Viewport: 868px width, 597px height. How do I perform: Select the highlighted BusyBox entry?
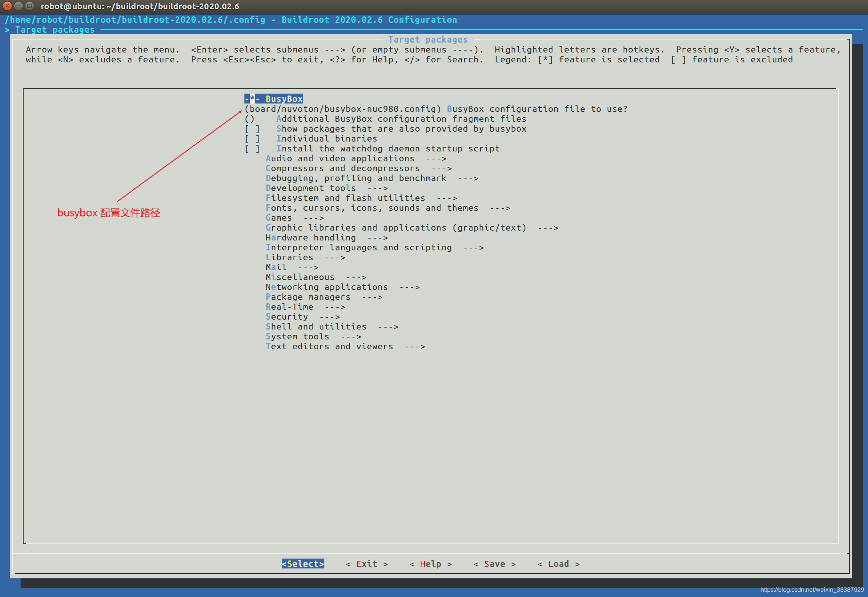click(274, 99)
